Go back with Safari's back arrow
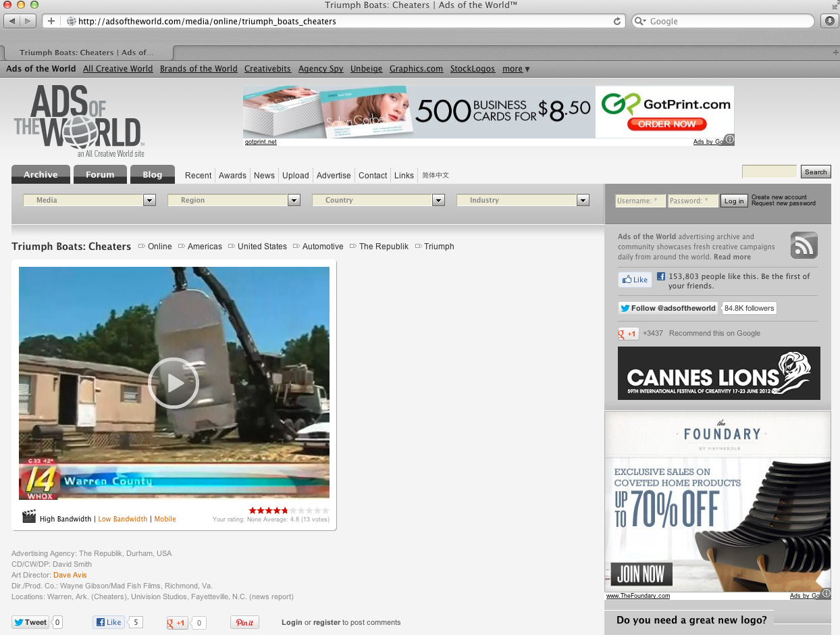 click(12, 21)
